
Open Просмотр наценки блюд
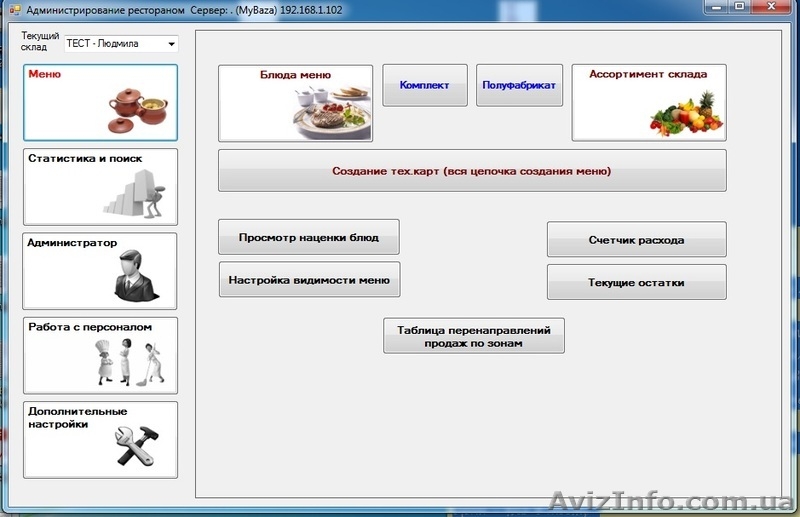point(309,237)
